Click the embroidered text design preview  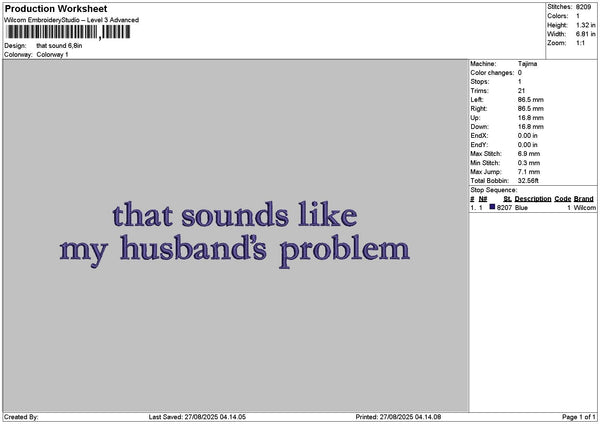(235, 231)
